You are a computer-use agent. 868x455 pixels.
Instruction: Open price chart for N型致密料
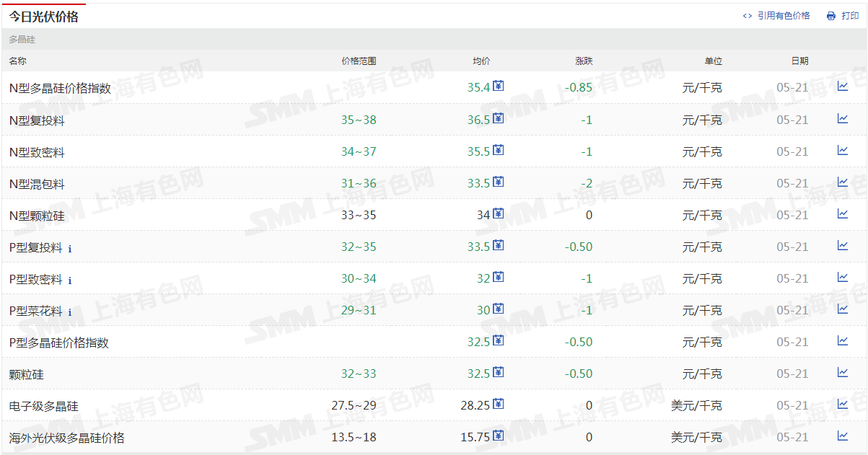[843, 150]
